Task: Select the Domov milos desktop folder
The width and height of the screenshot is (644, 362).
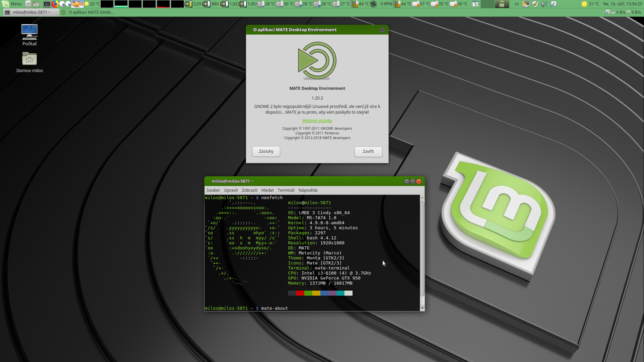Action: tap(29, 62)
